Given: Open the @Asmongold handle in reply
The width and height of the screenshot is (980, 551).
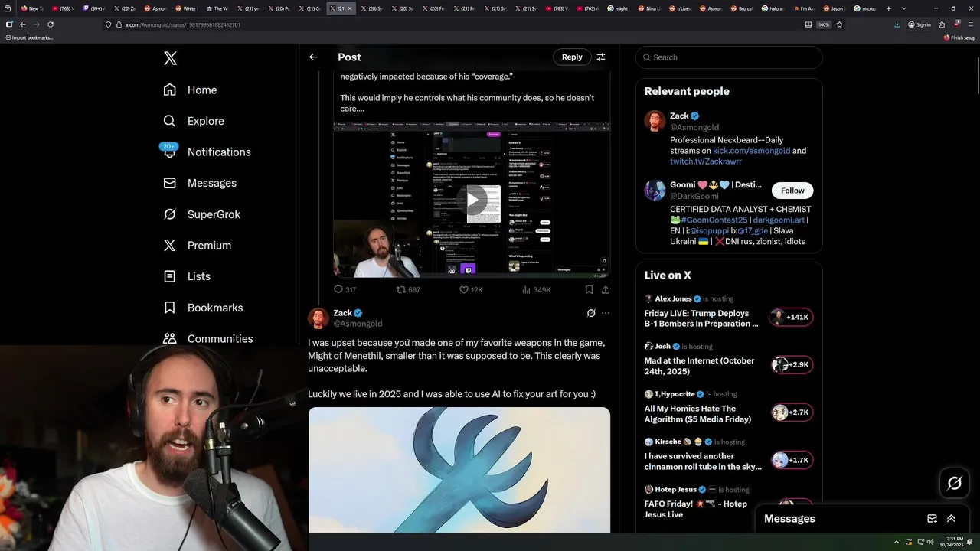Looking at the screenshot, I should tap(358, 324).
